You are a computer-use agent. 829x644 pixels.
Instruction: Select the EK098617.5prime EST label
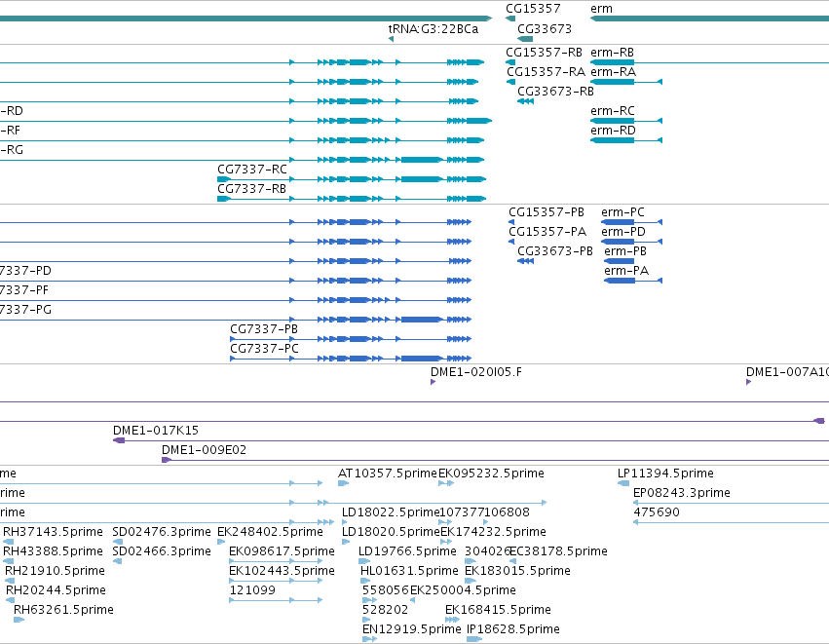(x=282, y=551)
